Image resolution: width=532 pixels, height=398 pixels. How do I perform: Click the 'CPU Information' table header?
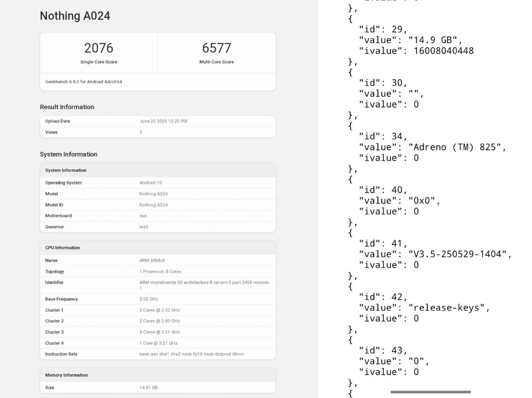point(158,248)
